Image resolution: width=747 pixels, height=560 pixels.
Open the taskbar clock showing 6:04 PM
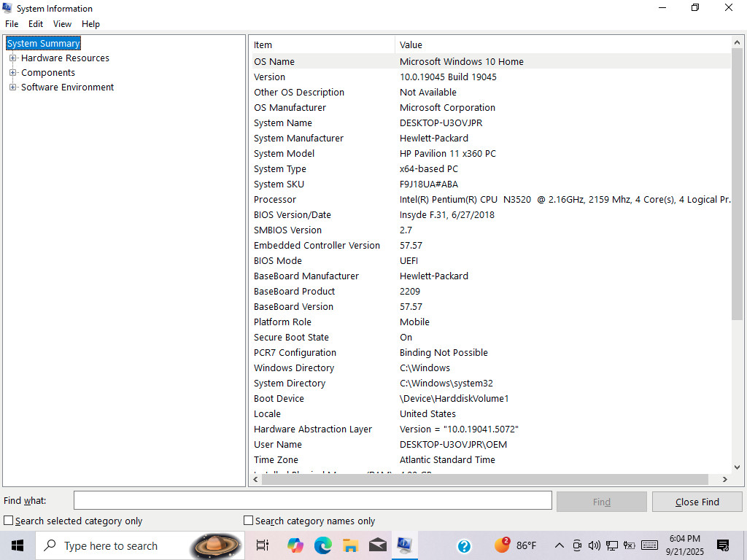point(684,545)
